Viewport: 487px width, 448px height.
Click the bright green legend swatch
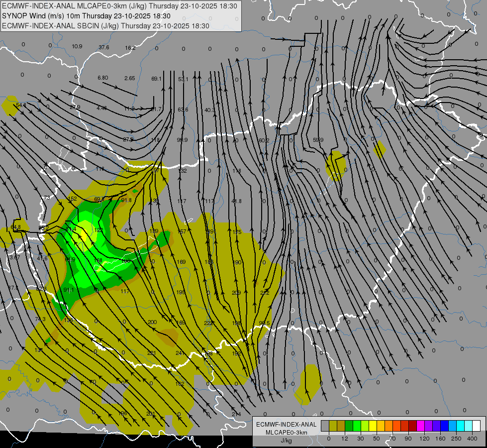tap(357, 426)
